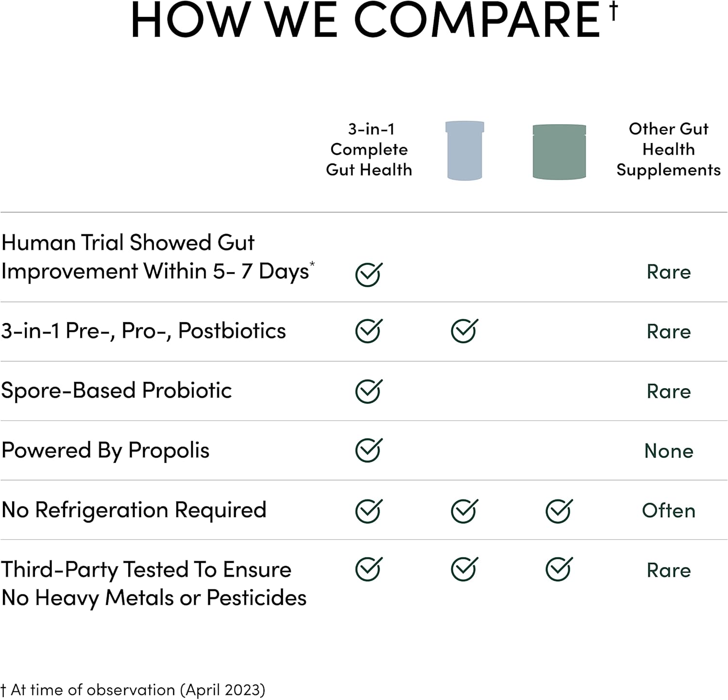Click the 'No Refrigeration Required' row label
The image size is (728, 700).
click(134, 510)
